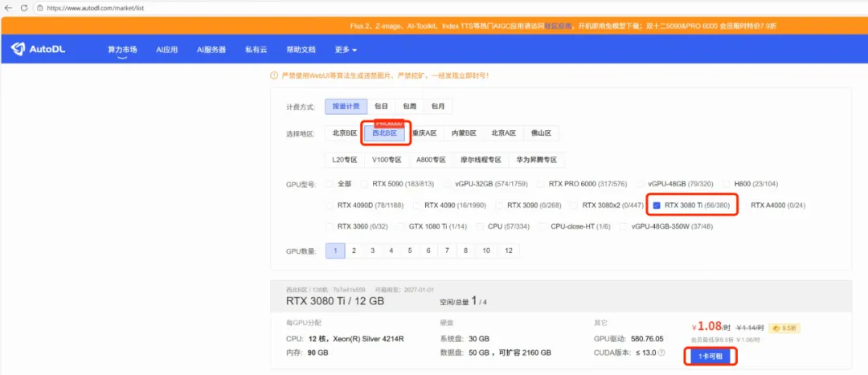The height and width of the screenshot is (375, 868).
Task: Click the AutoDL logo
Action: [x=39, y=49]
